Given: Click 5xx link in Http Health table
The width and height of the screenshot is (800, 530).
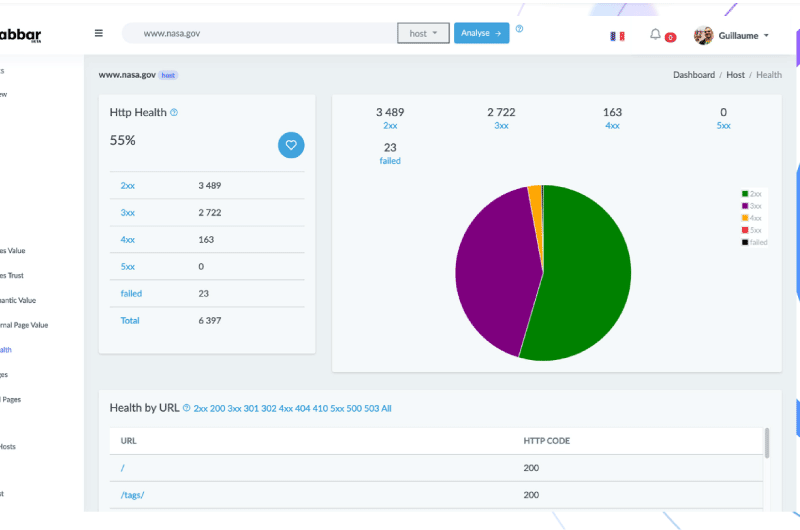Looking at the screenshot, I should tap(128, 267).
